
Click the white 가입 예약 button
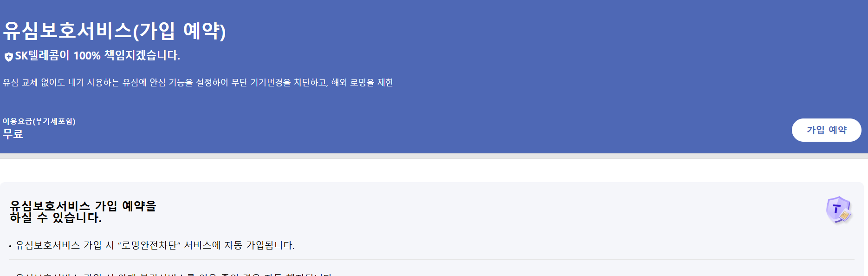click(x=826, y=130)
